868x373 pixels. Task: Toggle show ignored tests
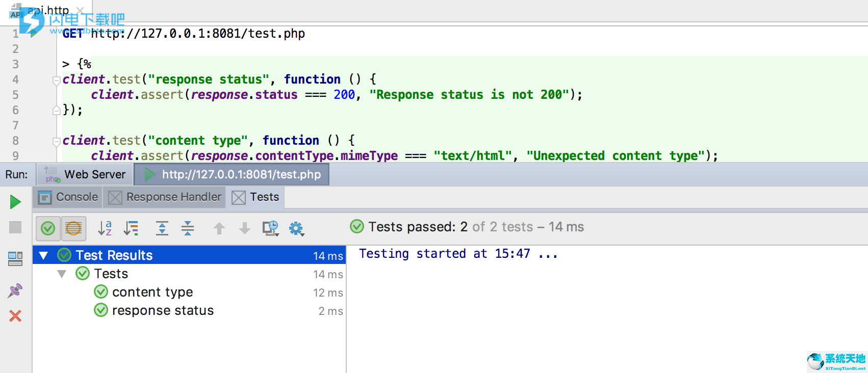(73, 228)
